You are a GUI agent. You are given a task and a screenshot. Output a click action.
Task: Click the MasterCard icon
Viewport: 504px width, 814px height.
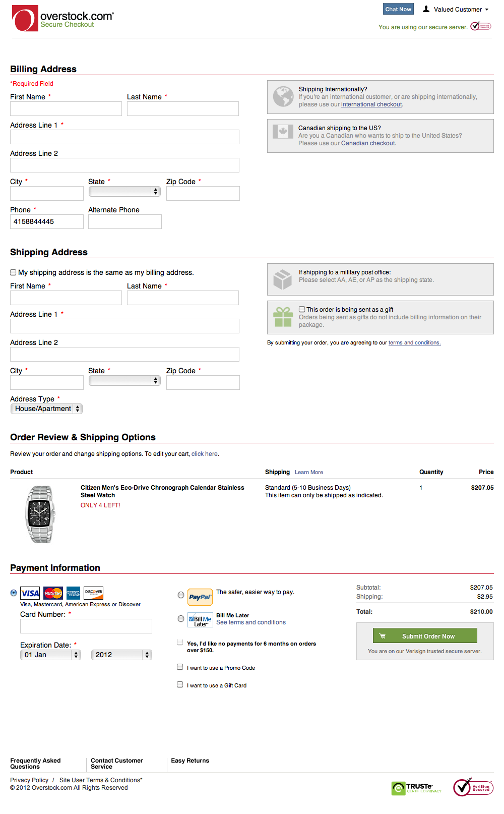coord(53,593)
